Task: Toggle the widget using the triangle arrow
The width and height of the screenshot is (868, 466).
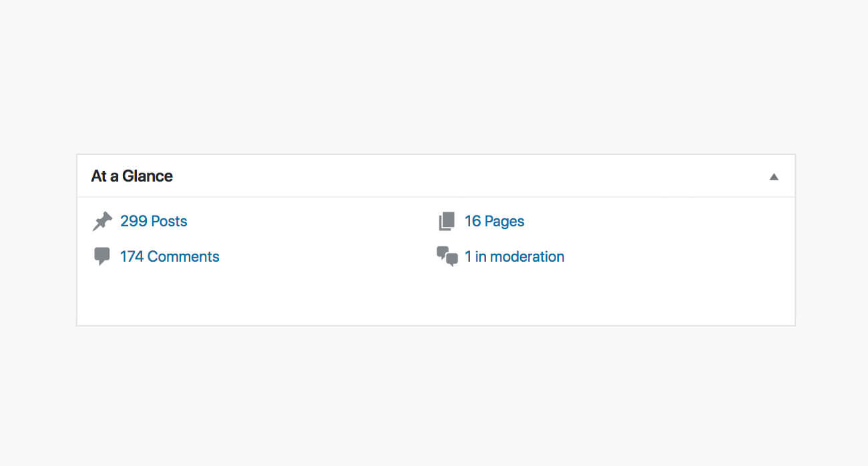Action: pyautogui.click(x=774, y=177)
